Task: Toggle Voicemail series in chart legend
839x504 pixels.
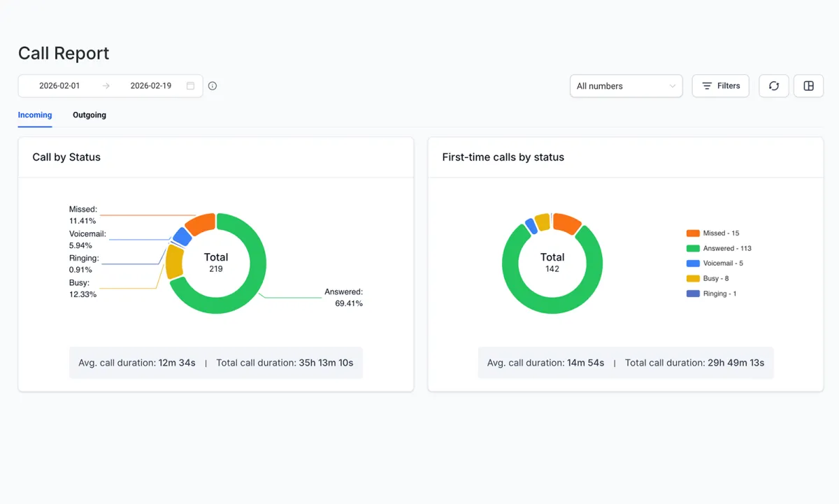Action: pos(715,264)
